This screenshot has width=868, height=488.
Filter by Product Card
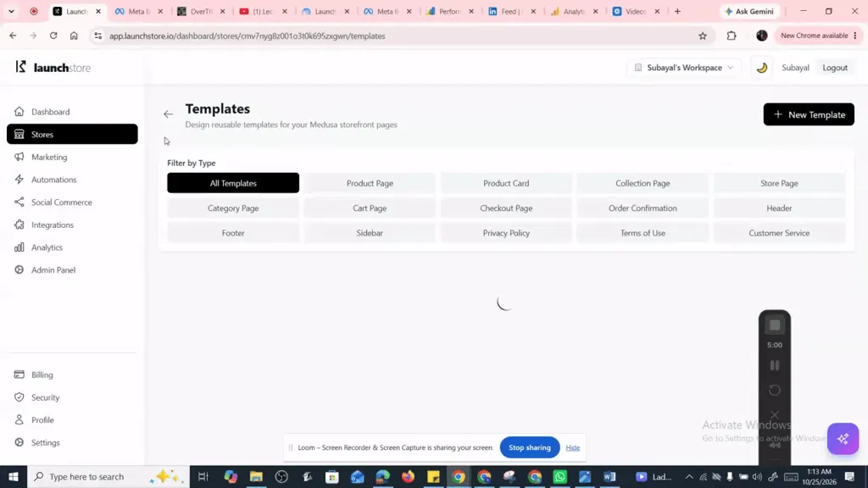pos(506,183)
